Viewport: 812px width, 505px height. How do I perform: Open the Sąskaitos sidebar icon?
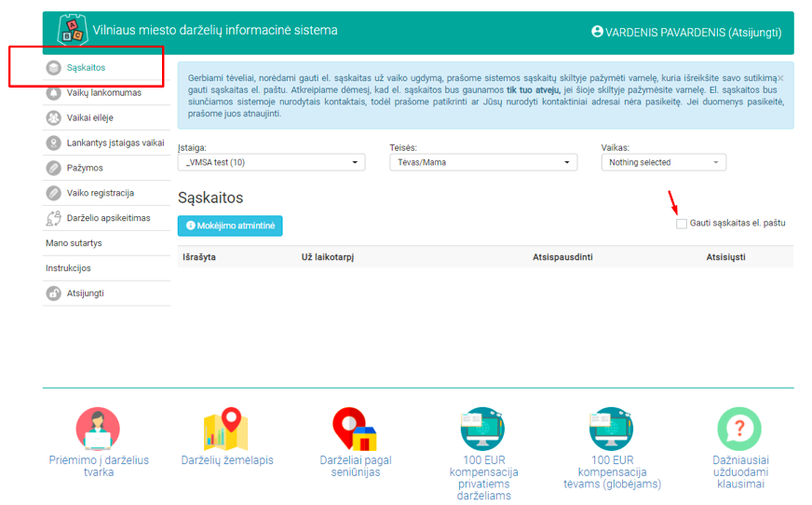tap(53, 68)
